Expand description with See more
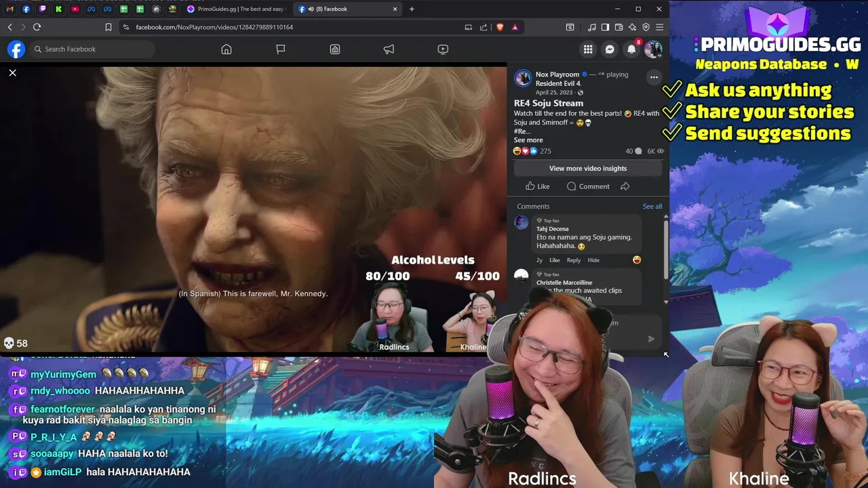This screenshot has height=488, width=868. click(x=528, y=140)
